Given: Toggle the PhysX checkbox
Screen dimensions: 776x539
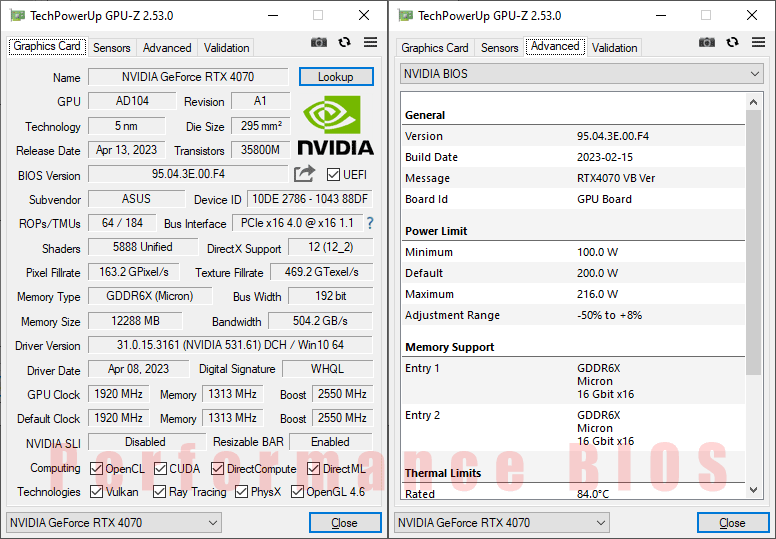Looking at the screenshot, I should tap(242, 491).
